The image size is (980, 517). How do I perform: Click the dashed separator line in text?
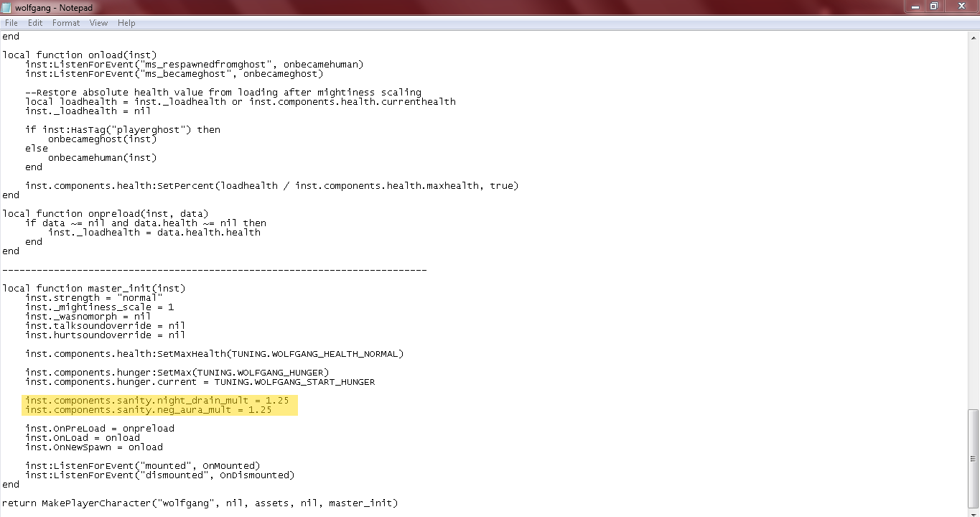point(214,270)
